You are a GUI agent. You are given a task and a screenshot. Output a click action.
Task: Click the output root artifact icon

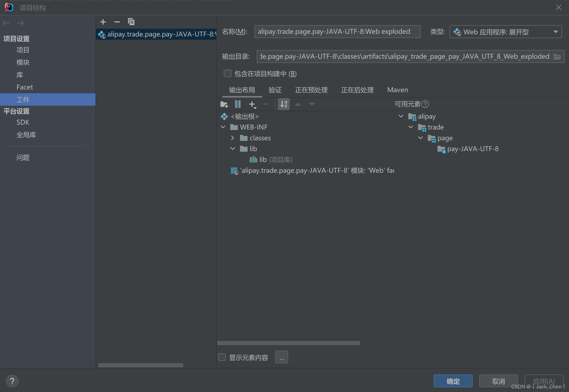[x=224, y=117]
